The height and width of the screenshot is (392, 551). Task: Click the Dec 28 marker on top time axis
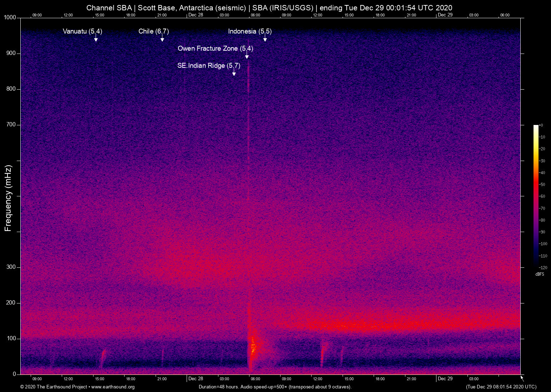[196, 15]
